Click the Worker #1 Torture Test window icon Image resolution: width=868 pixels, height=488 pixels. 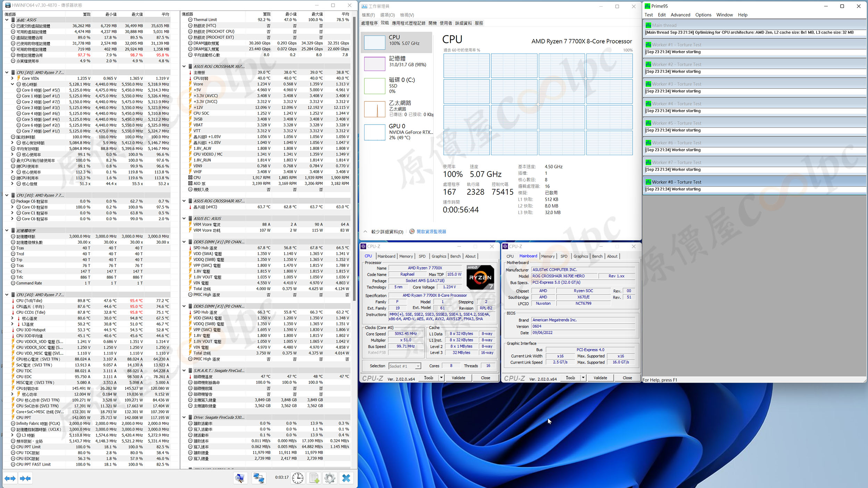pos(648,45)
